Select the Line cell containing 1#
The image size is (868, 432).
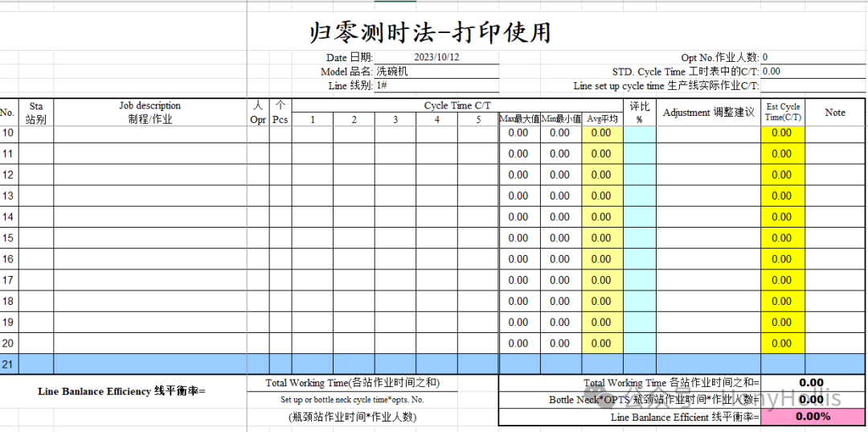[x=436, y=85]
